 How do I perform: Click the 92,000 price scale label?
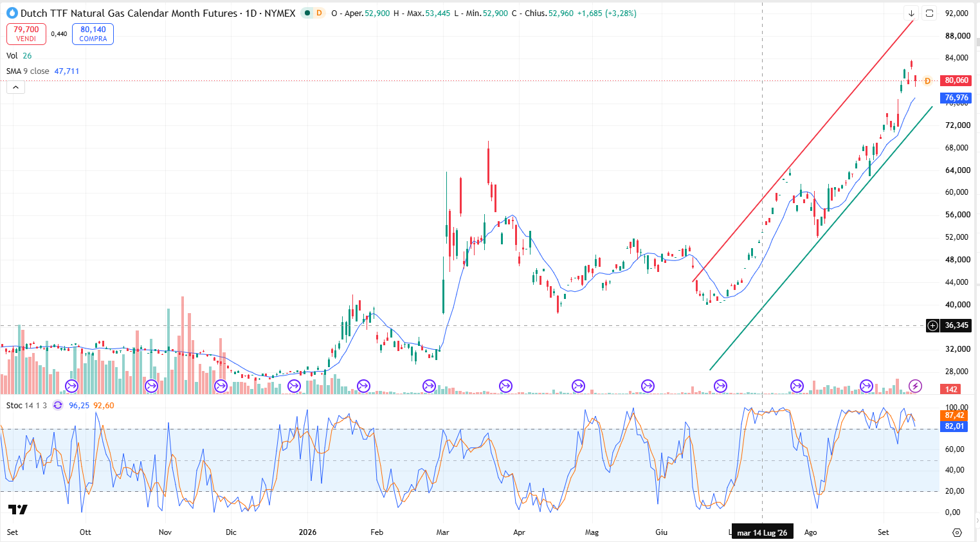(x=957, y=14)
